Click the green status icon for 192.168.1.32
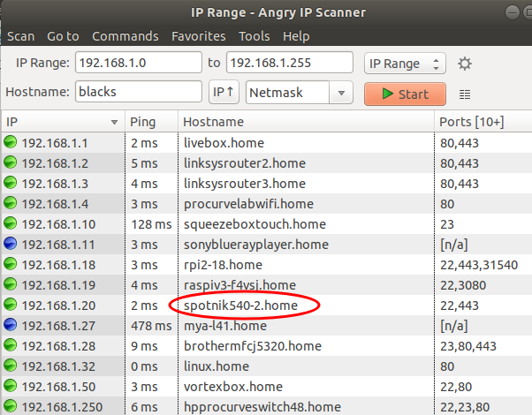This screenshot has height=415, width=532. 11,366
